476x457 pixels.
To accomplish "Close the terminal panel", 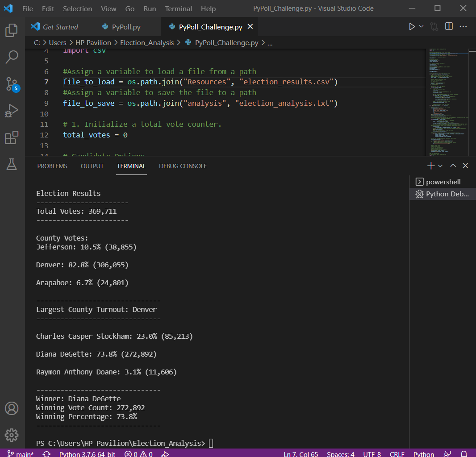I will pyautogui.click(x=465, y=166).
